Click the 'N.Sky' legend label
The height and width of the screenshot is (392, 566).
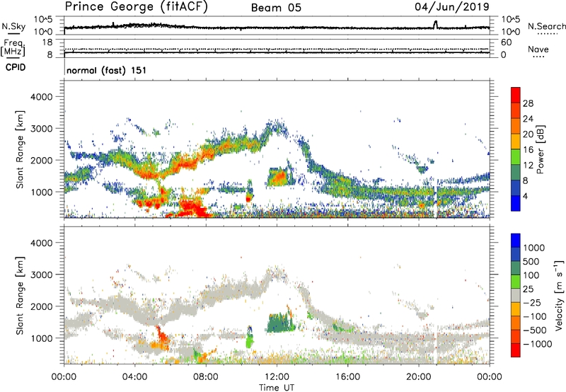coord(13,26)
